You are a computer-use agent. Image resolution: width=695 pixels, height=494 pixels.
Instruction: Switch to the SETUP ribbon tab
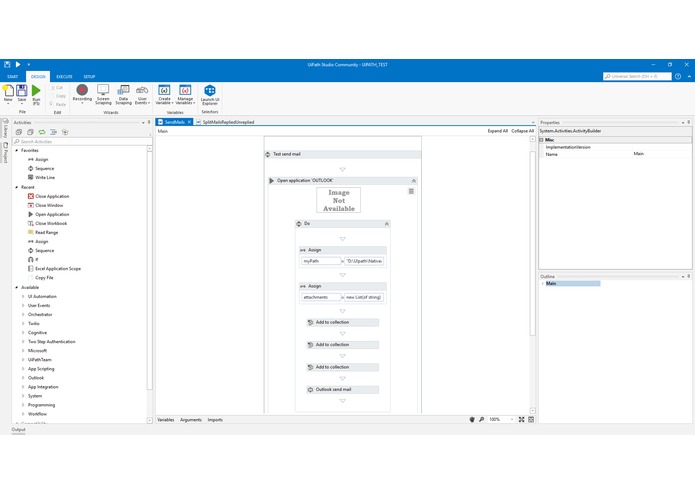[89, 77]
